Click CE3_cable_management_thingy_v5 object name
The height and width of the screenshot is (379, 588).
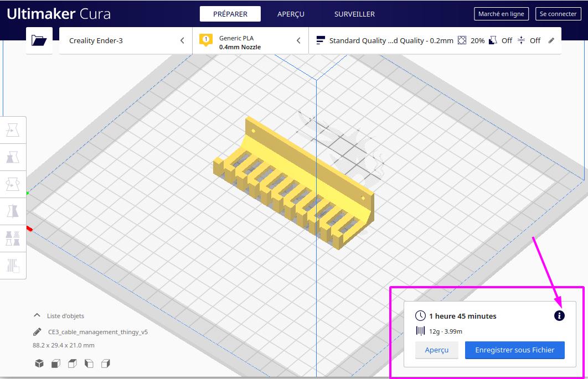coord(98,332)
